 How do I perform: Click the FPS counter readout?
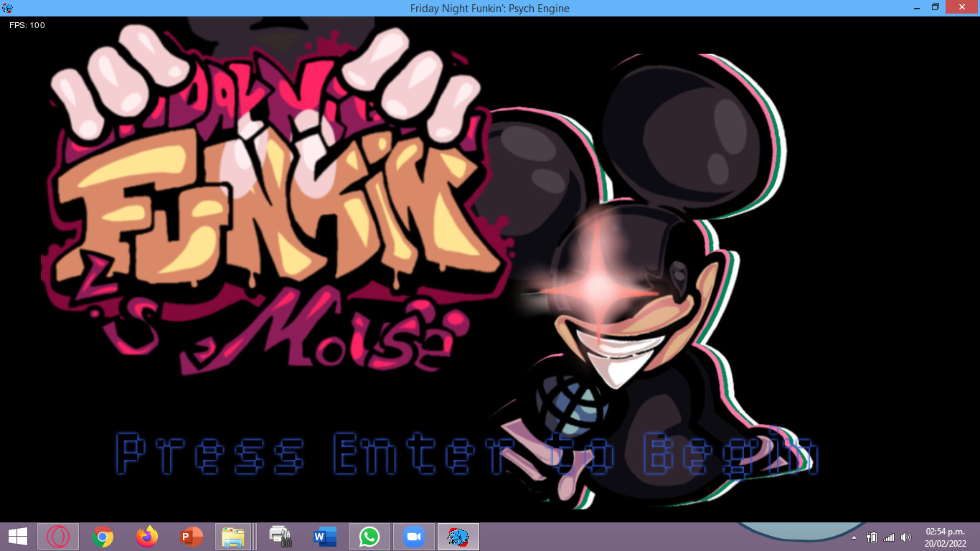point(26,24)
